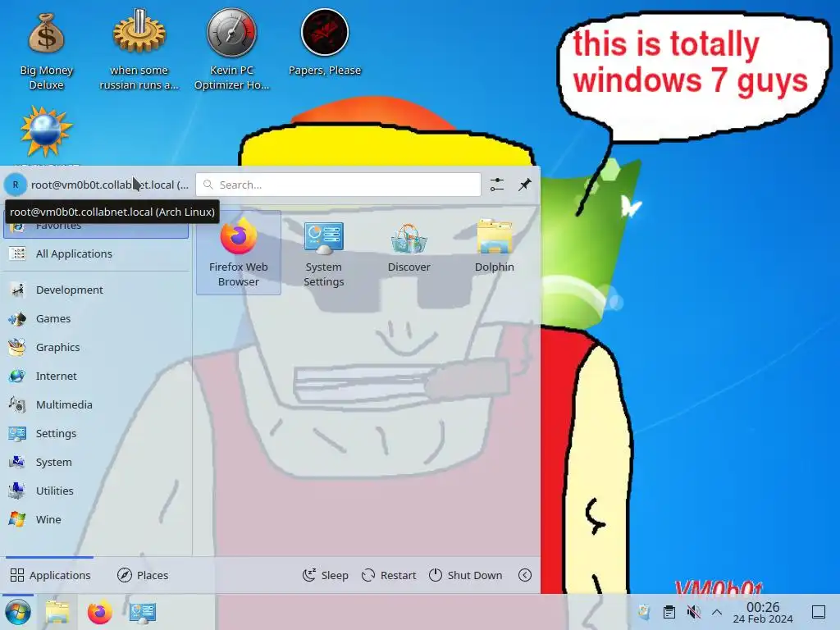This screenshot has width=840, height=630.
Task: Click the muted volume tray icon
Action: (x=694, y=612)
